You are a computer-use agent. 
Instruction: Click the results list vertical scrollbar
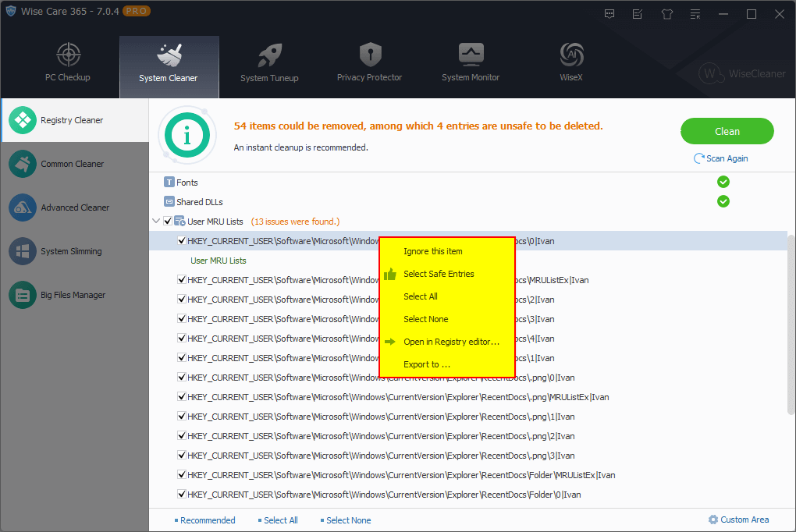click(x=791, y=324)
